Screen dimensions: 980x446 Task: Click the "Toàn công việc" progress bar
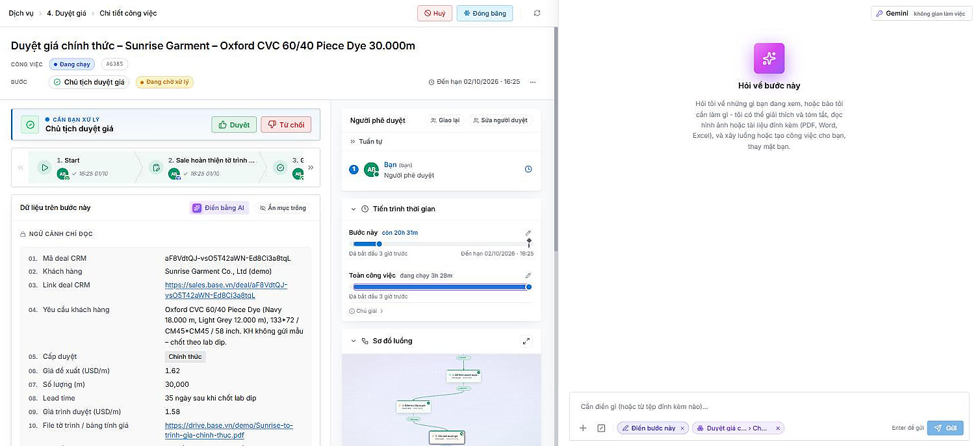[x=441, y=287]
